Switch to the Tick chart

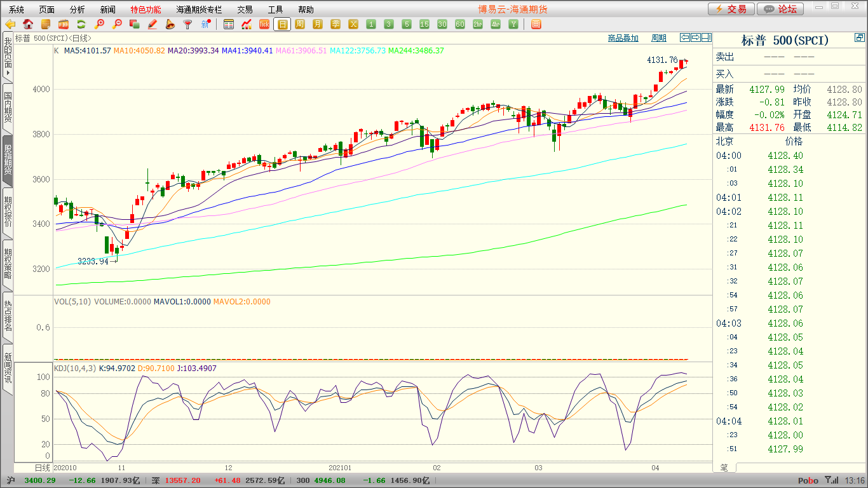[x=264, y=24]
